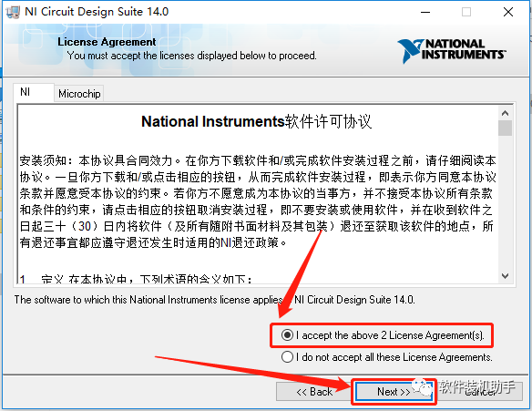Image resolution: width=532 pixels, height=411 pixels.
Task: Click the << Back button
Action: (314, 392)
